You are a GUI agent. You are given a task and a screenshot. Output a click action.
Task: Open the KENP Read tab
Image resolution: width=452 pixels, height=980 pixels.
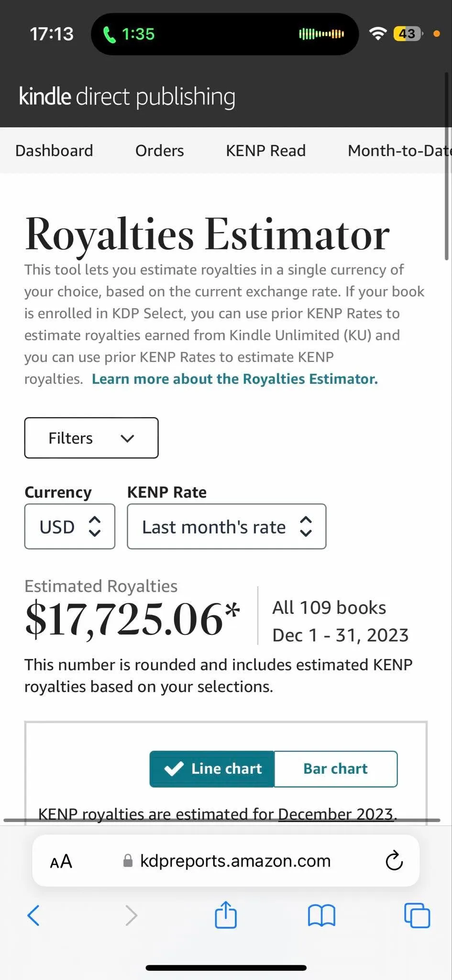click(x=266, y=151)
